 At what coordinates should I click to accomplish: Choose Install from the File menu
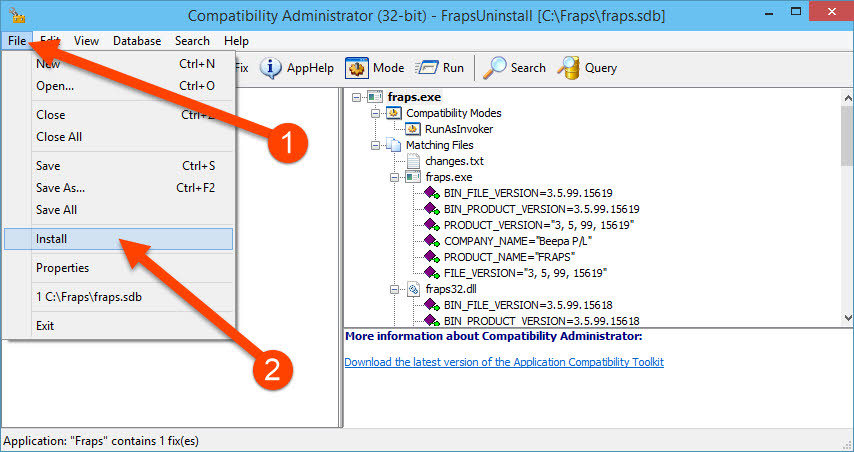click(52, 240)
